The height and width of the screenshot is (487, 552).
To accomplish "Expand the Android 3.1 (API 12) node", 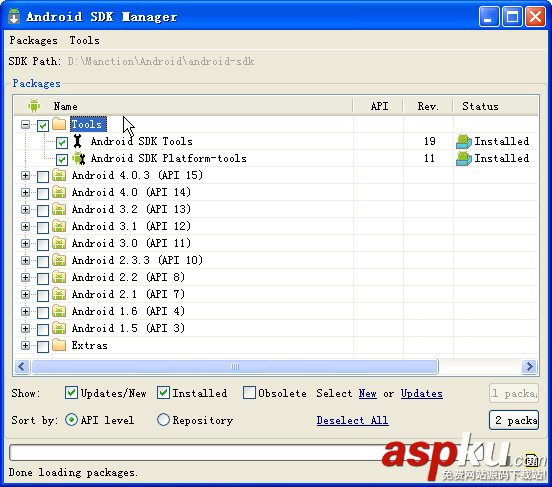I will [25, 226].
